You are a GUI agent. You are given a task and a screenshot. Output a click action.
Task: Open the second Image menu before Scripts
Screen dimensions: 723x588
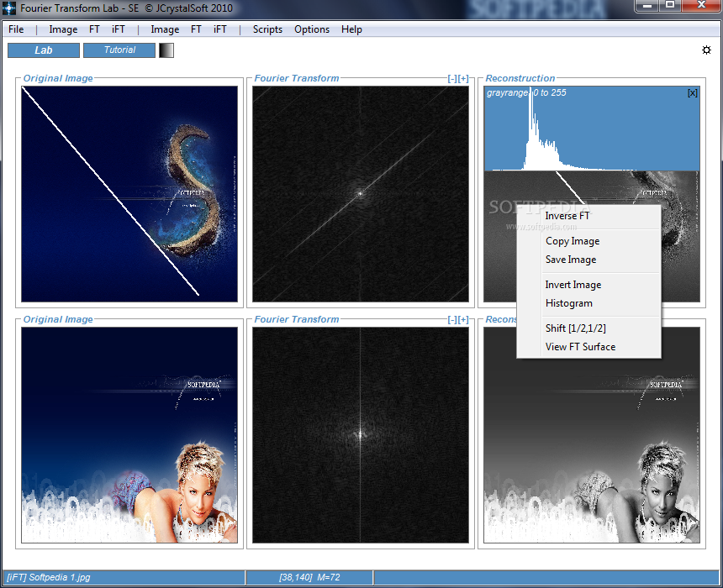coord(165,29)
